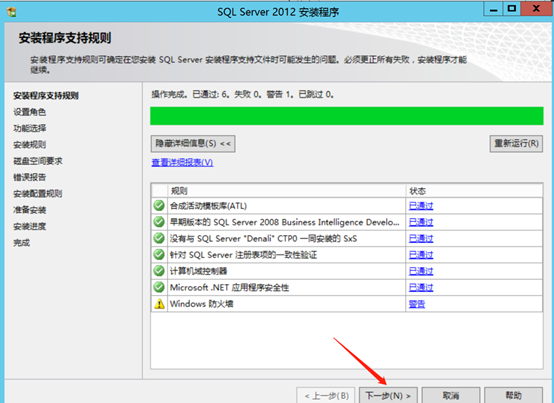554x403 pixels.
Task: Select 安装程序支持规则 step in sidebar
Action: pyautogui.click(x=46, y=96)
